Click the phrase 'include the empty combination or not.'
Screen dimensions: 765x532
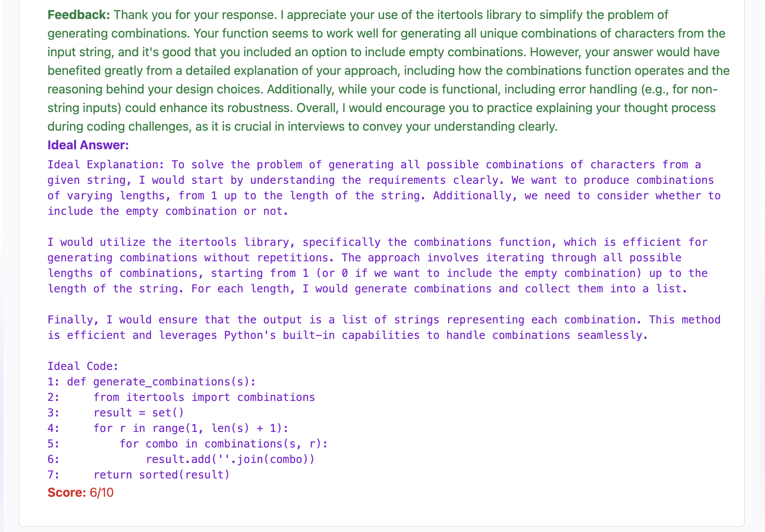pos(168,211)
